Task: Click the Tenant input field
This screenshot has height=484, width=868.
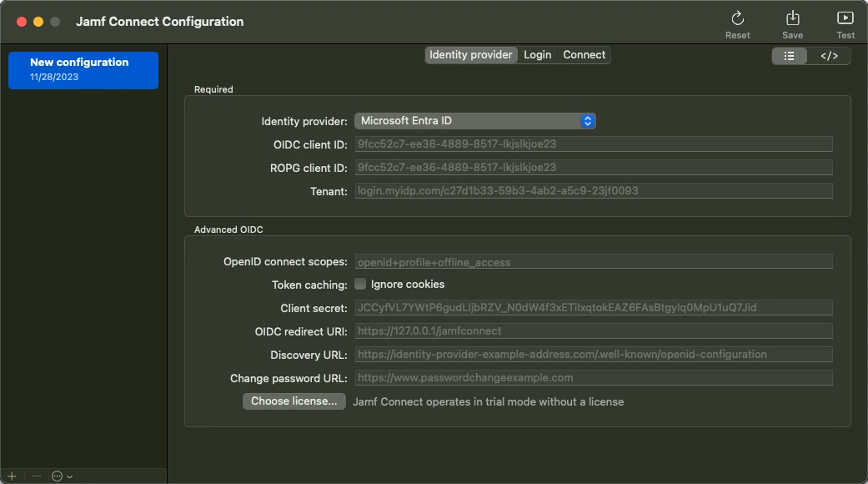Action: pos(594,190)
